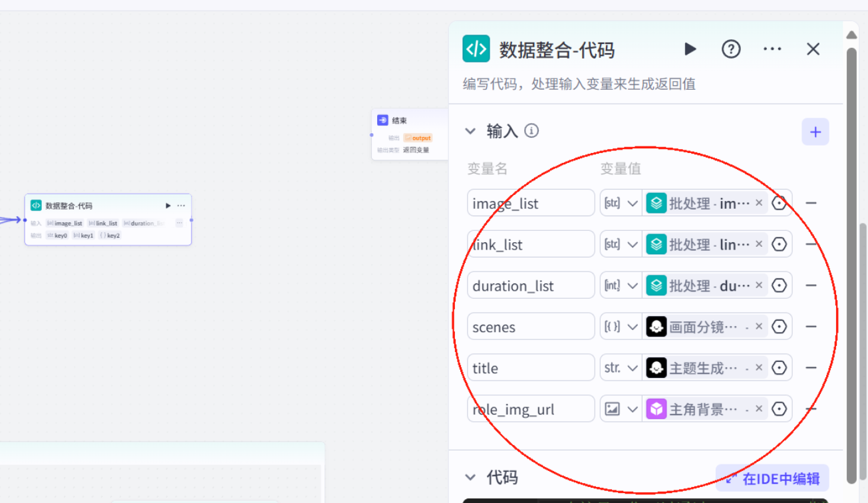Viewport: 868px width, 503px height.
Task: Open the ••• menu on the canvas code node
Action: pyautogui.click(x=180, y=206)
